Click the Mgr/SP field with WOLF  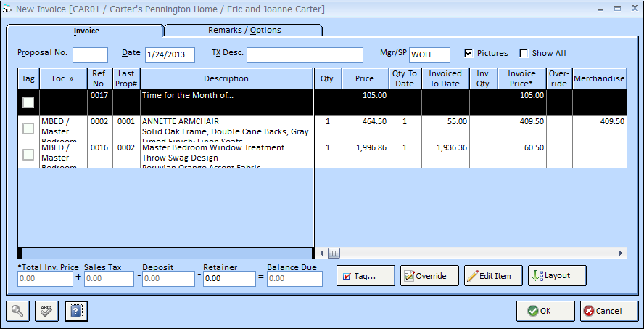(429, 55)
